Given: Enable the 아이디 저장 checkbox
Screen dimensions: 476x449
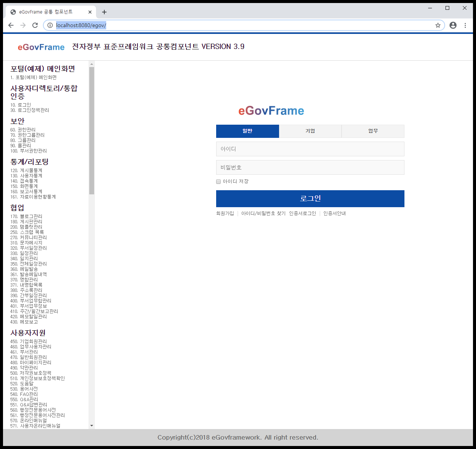Looking at the screenshot, I should 218,182.
